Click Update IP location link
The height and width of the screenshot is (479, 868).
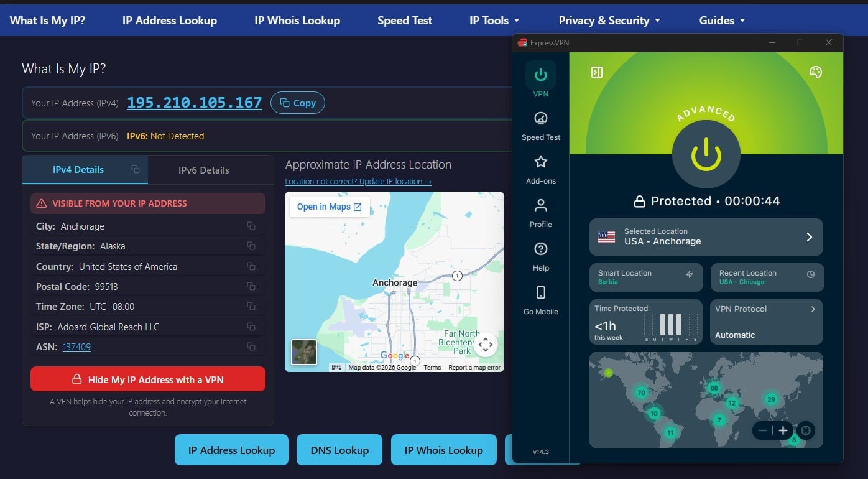358,182
